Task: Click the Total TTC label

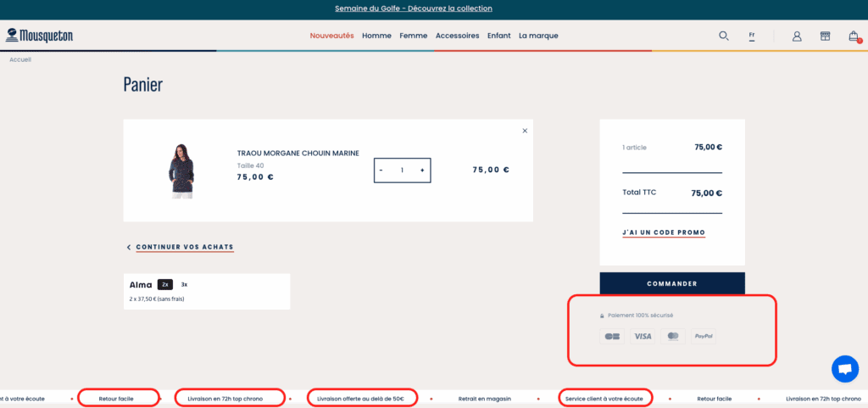Action: (x=639, y=193)
